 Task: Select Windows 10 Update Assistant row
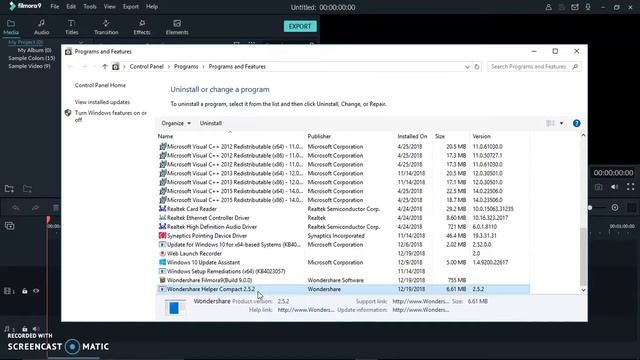[343, 262]
